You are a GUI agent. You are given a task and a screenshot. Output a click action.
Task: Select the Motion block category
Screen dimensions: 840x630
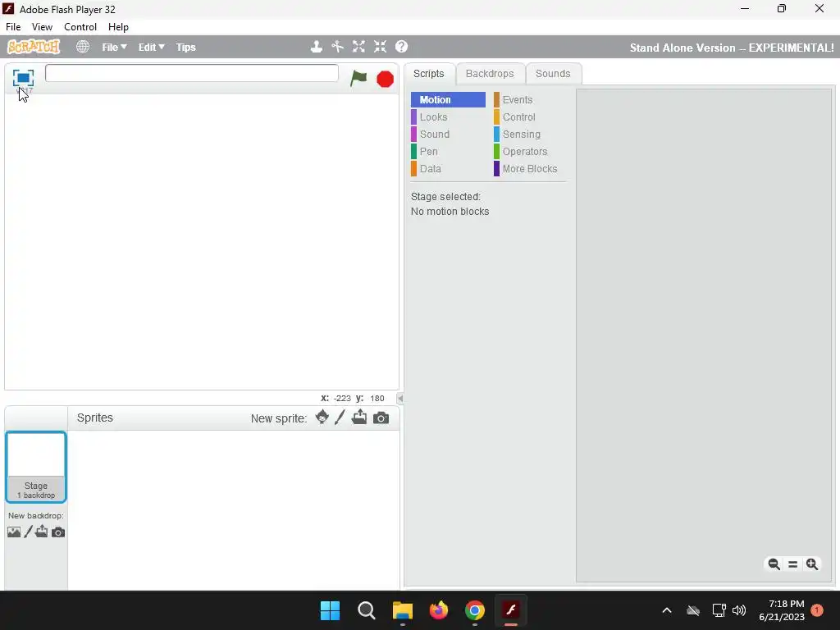click(x=448, y=99)
